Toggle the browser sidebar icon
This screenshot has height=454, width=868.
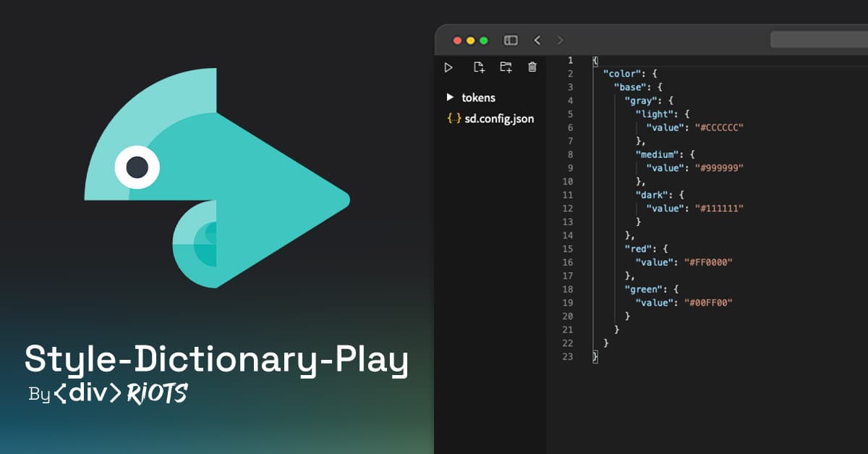point(511,41)
